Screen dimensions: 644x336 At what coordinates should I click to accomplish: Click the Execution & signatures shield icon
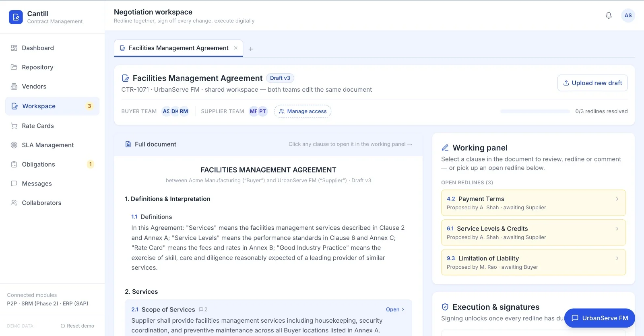pos(445,307)
